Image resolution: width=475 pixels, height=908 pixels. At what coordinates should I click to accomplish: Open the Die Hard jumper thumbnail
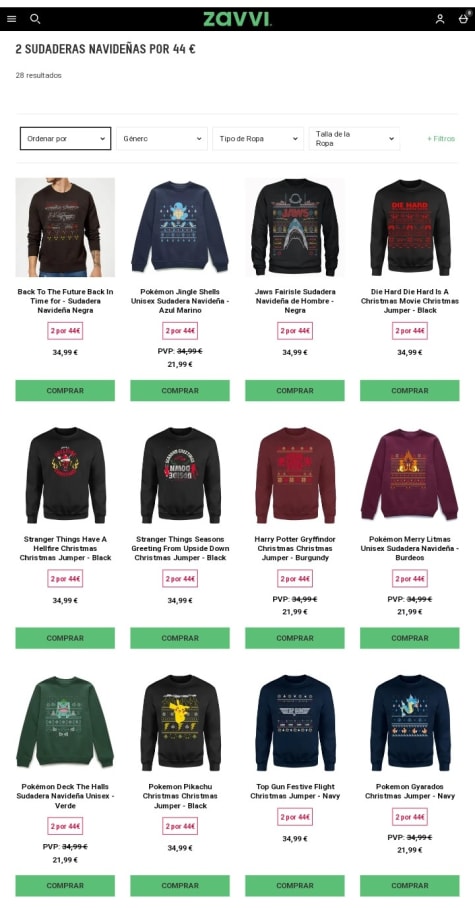click(x=410, y=227)
